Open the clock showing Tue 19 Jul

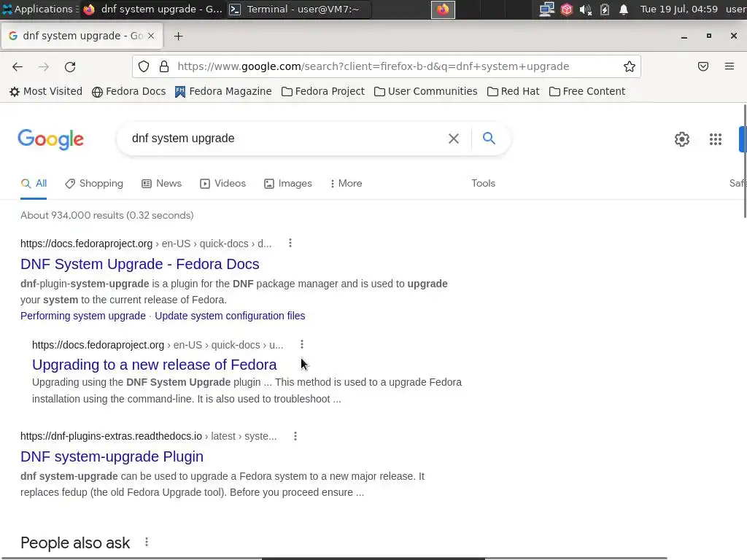pos(679,9)
